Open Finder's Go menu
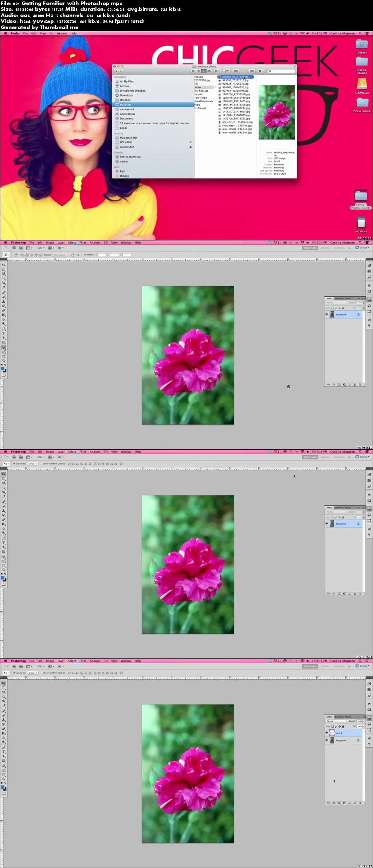 pyautogui.click(x=51, y=33)
